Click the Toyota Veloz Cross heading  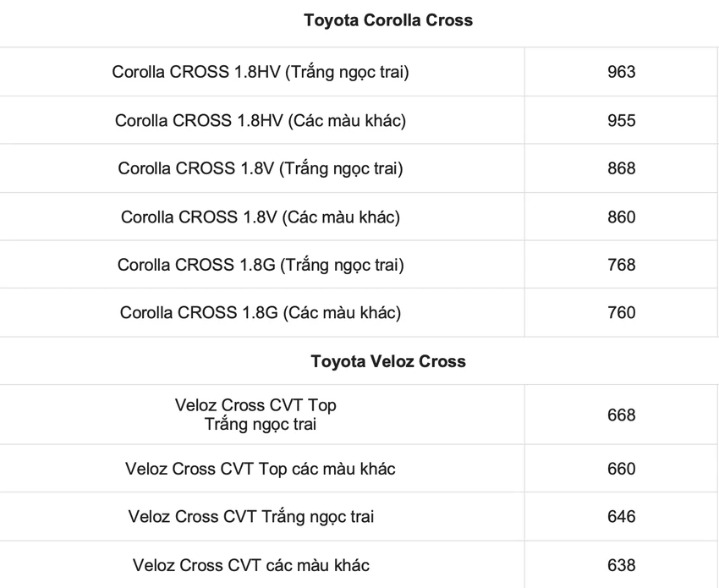coord(388,361)
